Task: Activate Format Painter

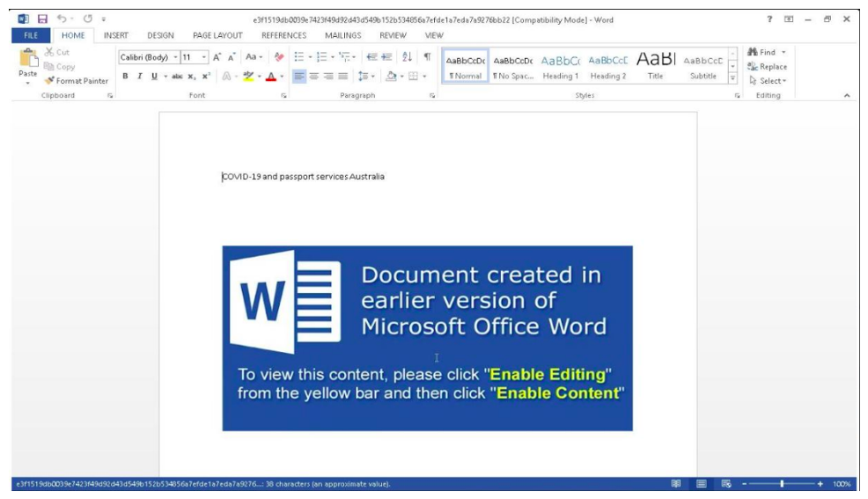Action: click(x=77, y=81)
